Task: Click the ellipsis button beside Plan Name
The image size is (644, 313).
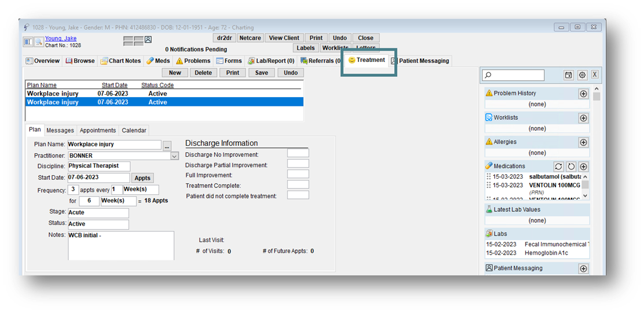Action: (x=167, y=145)
